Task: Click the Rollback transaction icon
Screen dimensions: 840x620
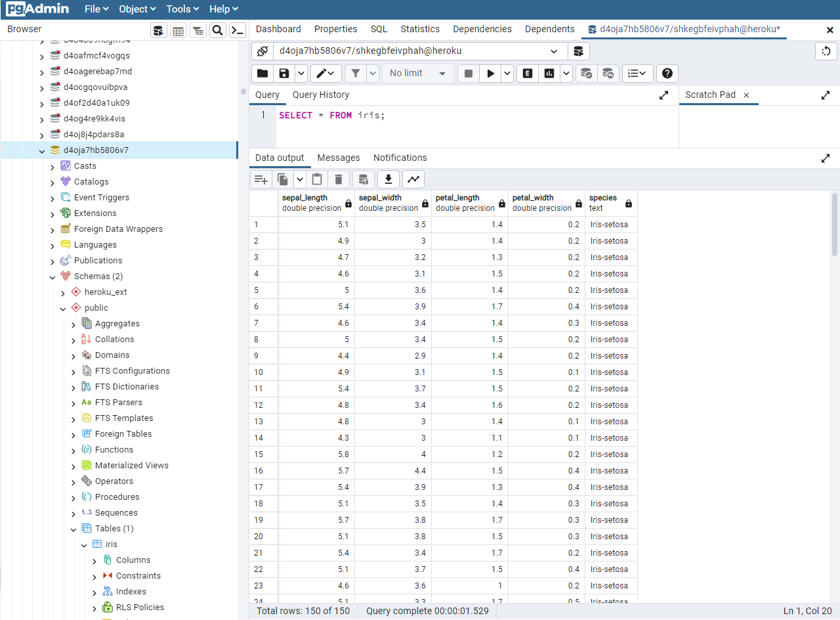Action: 608,74
